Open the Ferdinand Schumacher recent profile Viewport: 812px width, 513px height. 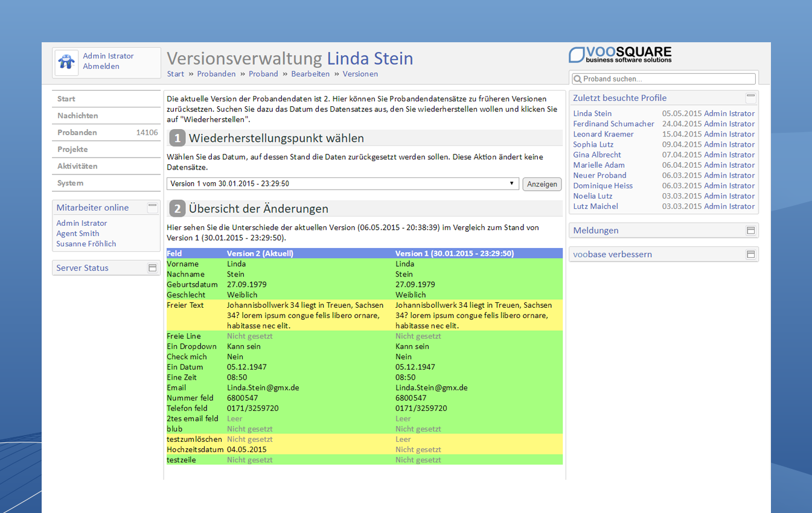click(613, 124)
